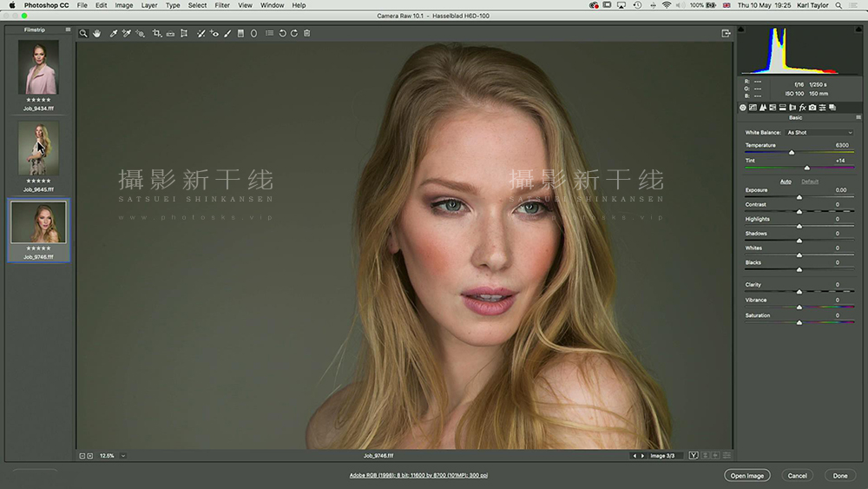Select the White Balance eyedropper tool

pyautogui.click(x=114, y=34)
